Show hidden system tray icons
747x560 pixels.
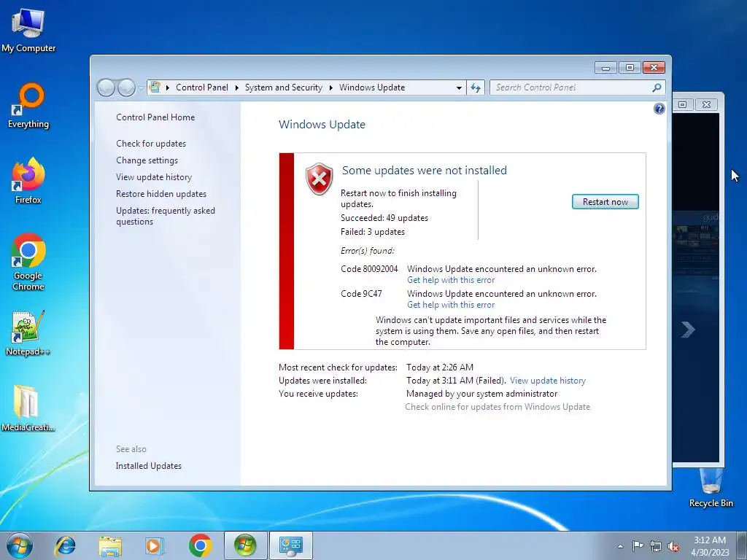pyautogui.click(x=620, y=546)
